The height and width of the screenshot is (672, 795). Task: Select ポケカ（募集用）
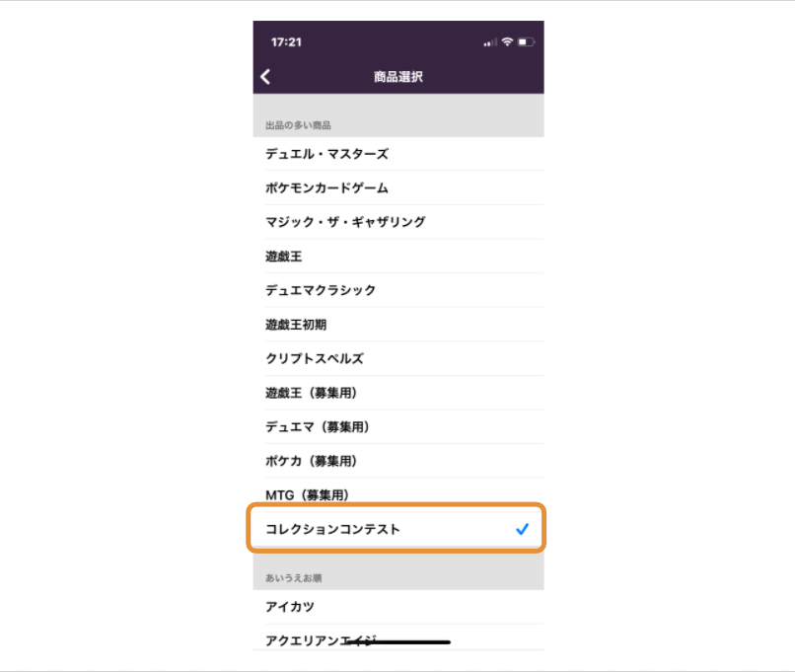pyautogui.click(x=398, y=461)
